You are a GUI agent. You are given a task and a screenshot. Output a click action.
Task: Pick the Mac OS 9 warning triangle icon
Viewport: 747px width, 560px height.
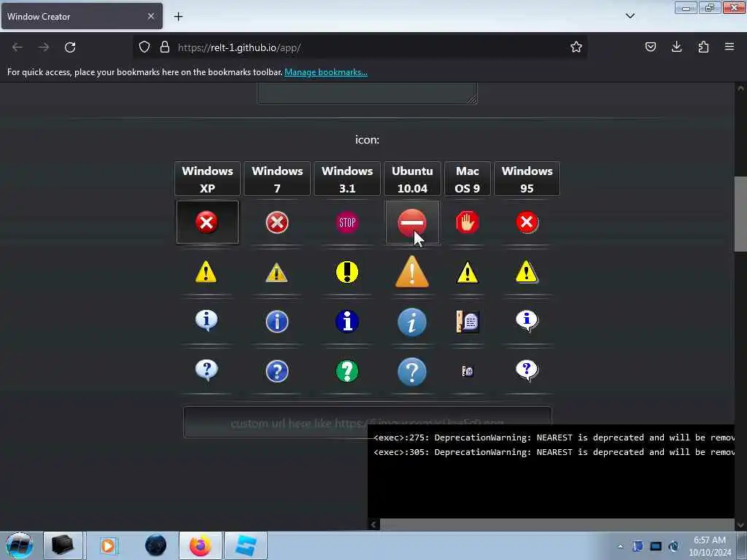click(467, 273)
